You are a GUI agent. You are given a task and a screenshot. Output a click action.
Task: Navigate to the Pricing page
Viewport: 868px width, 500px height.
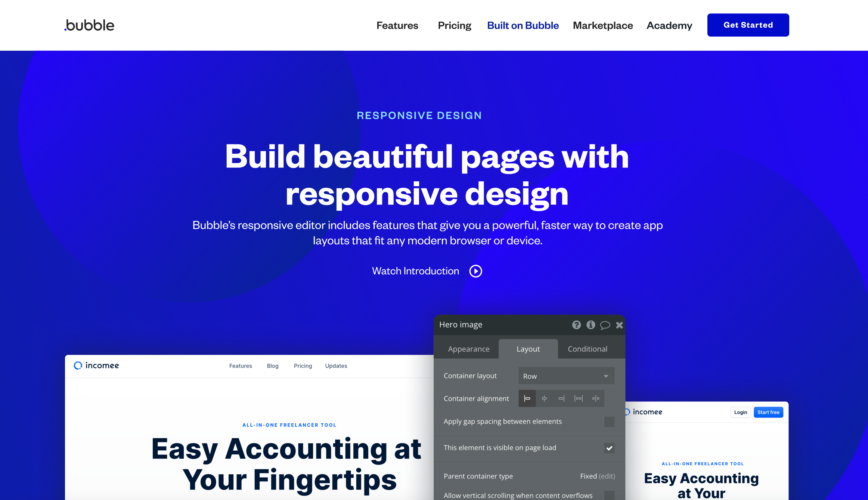[x=454, y=25]
